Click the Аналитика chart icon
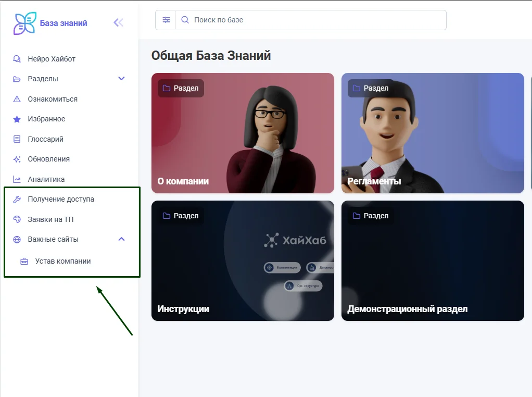Viewport: 532px width, 397px height. click(17, 179)
